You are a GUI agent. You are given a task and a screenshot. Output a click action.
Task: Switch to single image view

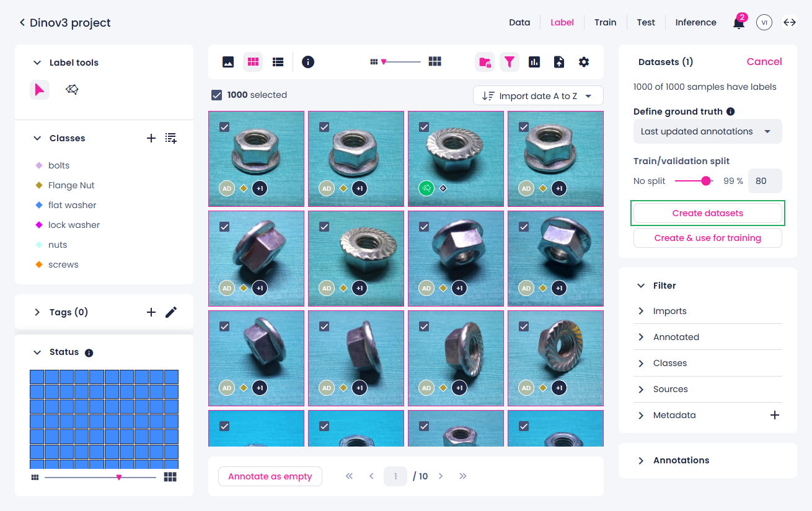(228, 62)
